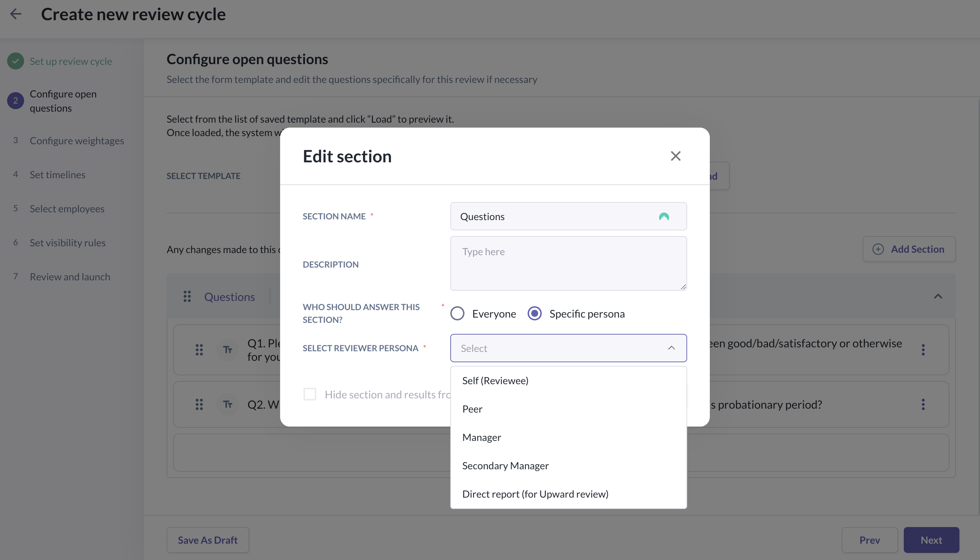Click the completed Set up review cycle checkmark
This screenshot has width=980, height=560.
tap(15, 61)
